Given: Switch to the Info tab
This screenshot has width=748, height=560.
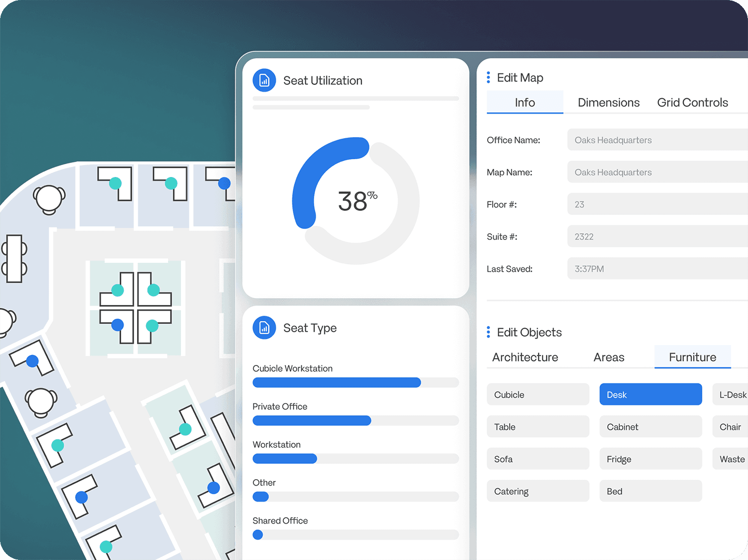Looking at the screenshot, I should point(525,102).
